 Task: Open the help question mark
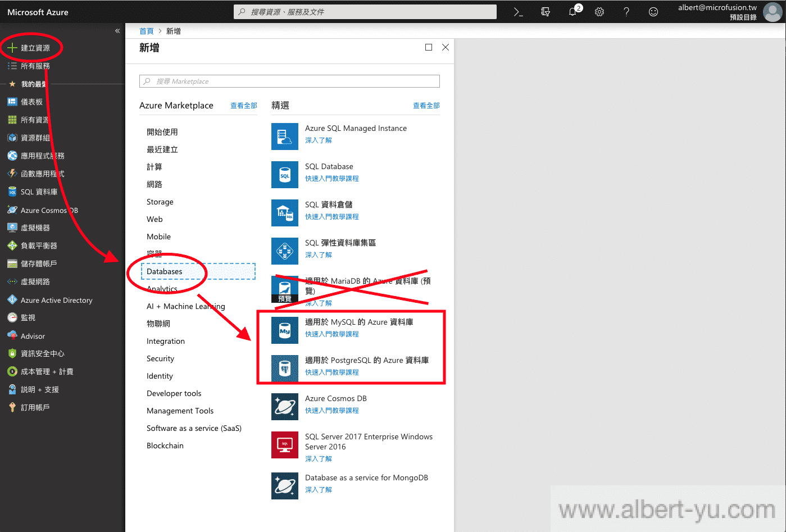pos(626,12)
